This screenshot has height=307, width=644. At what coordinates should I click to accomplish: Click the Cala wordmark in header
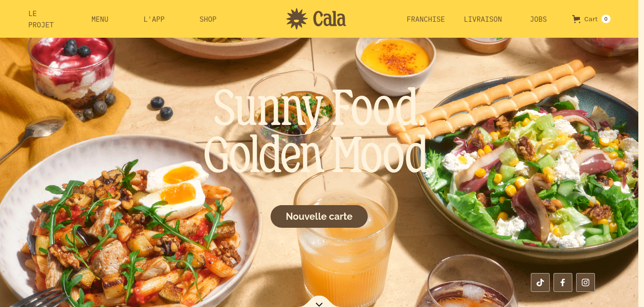(x=329, y=19)
